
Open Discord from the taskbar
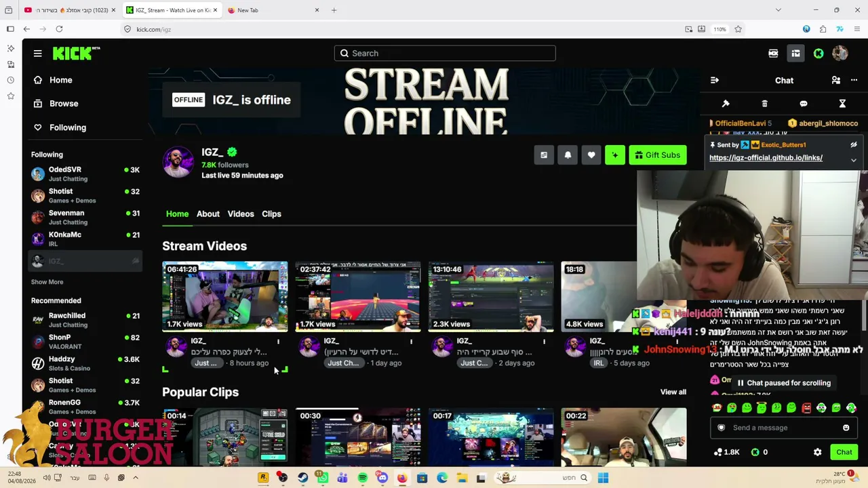382,479
